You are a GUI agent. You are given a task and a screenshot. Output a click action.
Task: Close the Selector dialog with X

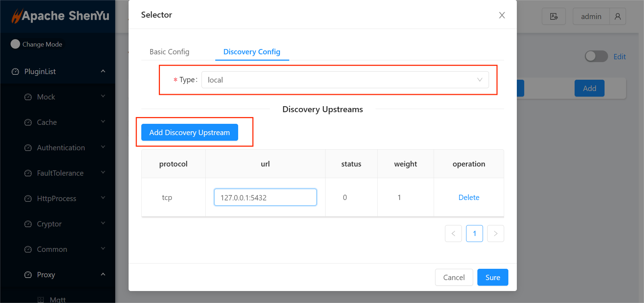[502, 15]
